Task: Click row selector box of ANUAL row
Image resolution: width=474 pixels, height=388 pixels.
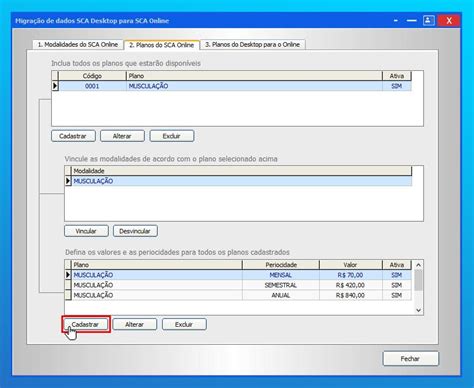Action: [x=68, y=295]
